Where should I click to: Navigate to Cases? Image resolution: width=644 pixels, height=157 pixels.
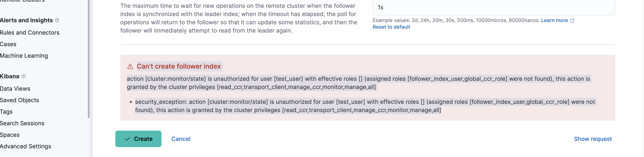point(8,44)
